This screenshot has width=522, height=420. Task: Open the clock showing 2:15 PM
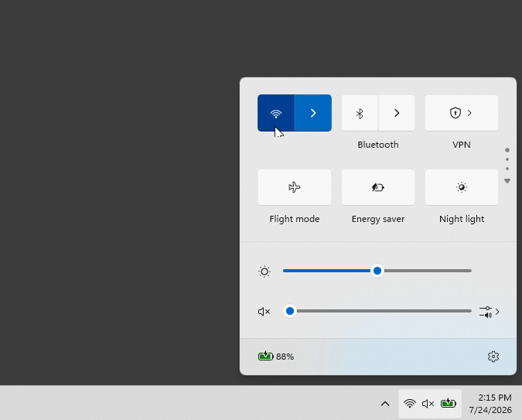tap(495, 398)
